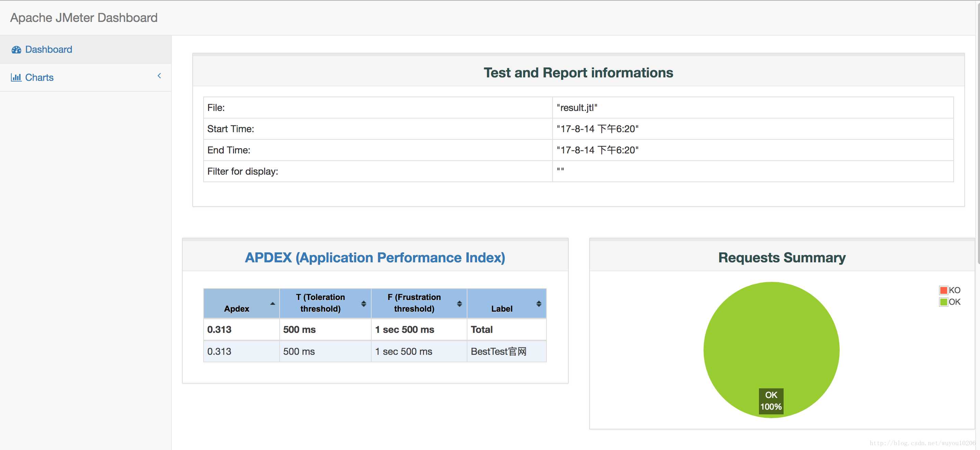Click the "Filter for display:" label
This screenshot has height=450, width=980.
click(243, 172)
